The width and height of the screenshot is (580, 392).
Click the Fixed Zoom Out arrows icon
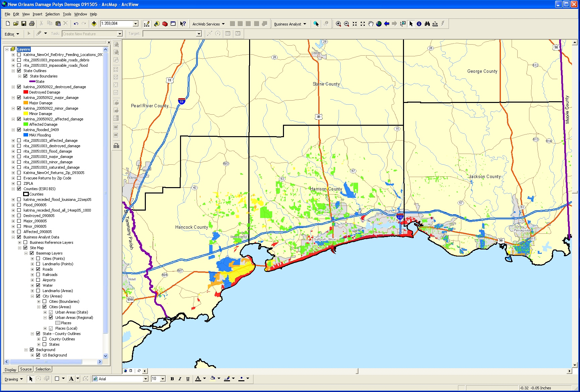point(362,24)
